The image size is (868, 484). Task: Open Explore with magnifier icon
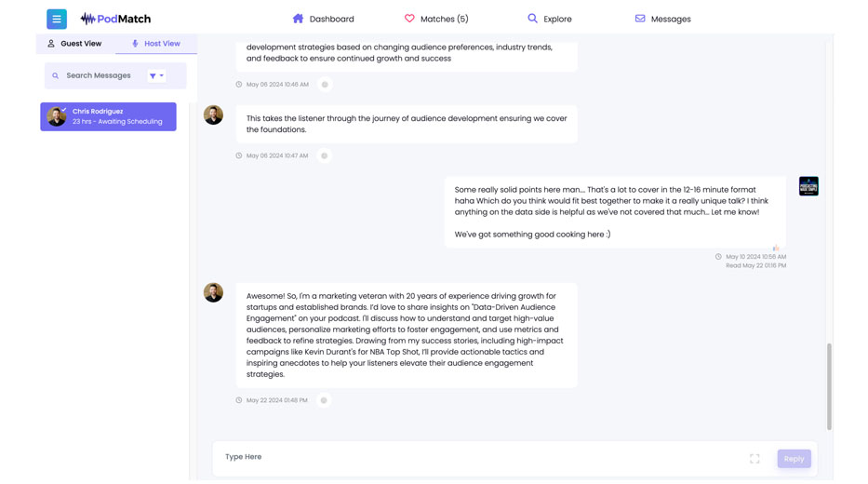pyautogui.click(x=532, y=19)
